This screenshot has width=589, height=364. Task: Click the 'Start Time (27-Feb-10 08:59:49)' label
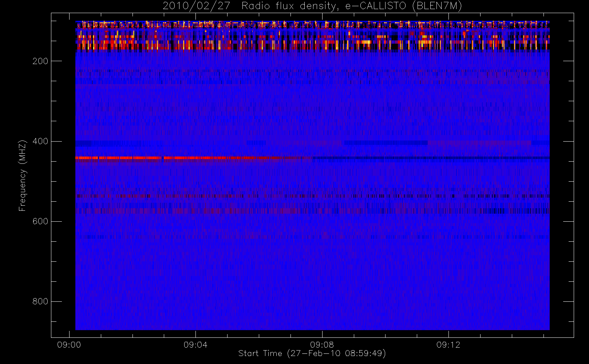pyautogui.click(x=312, y=353)
